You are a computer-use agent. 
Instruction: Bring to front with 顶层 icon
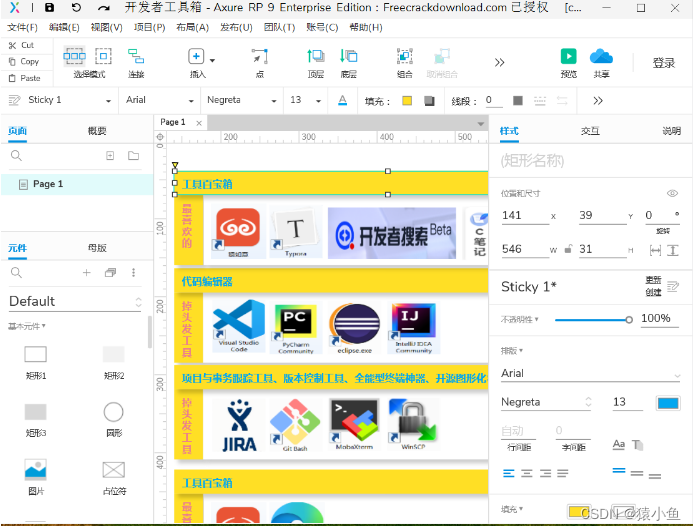[x=315, y=61]
